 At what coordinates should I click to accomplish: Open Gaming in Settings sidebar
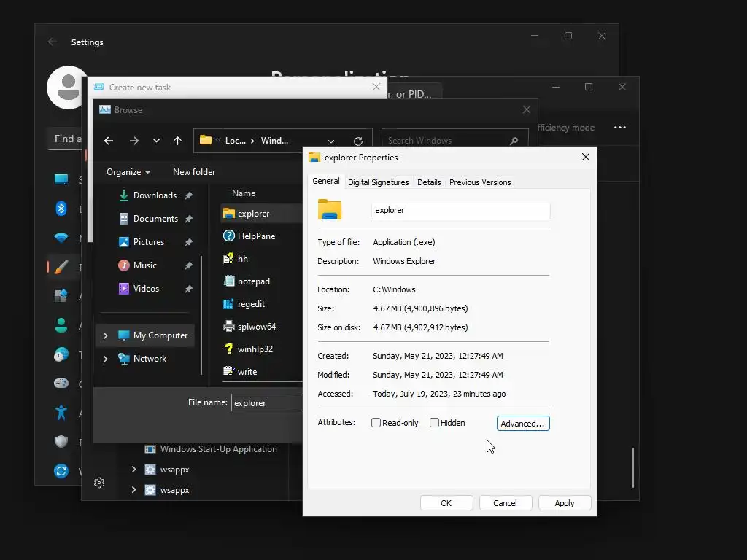[61, 384]
